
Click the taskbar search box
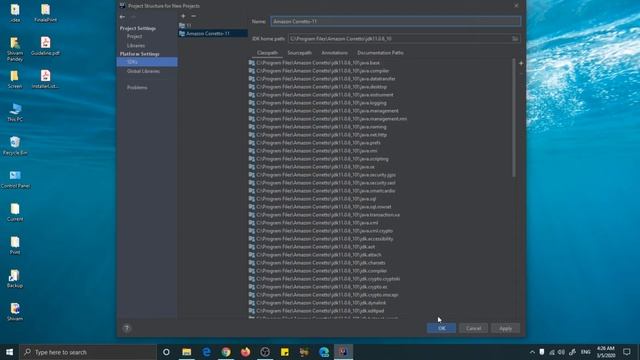click(x=88, y=352)
